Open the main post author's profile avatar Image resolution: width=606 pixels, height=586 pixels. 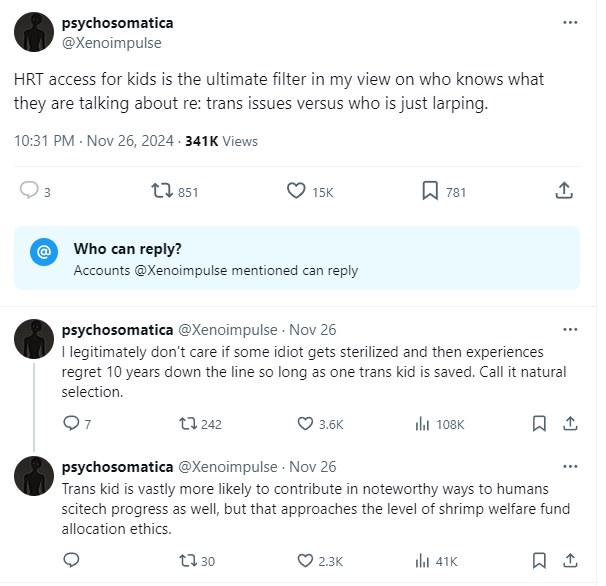pos(33,33)
